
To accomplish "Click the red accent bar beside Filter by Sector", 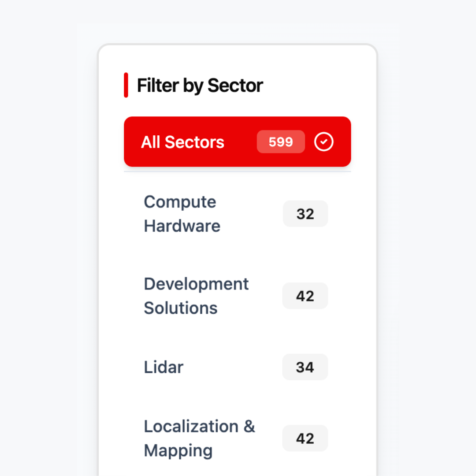I will point(126,85).
